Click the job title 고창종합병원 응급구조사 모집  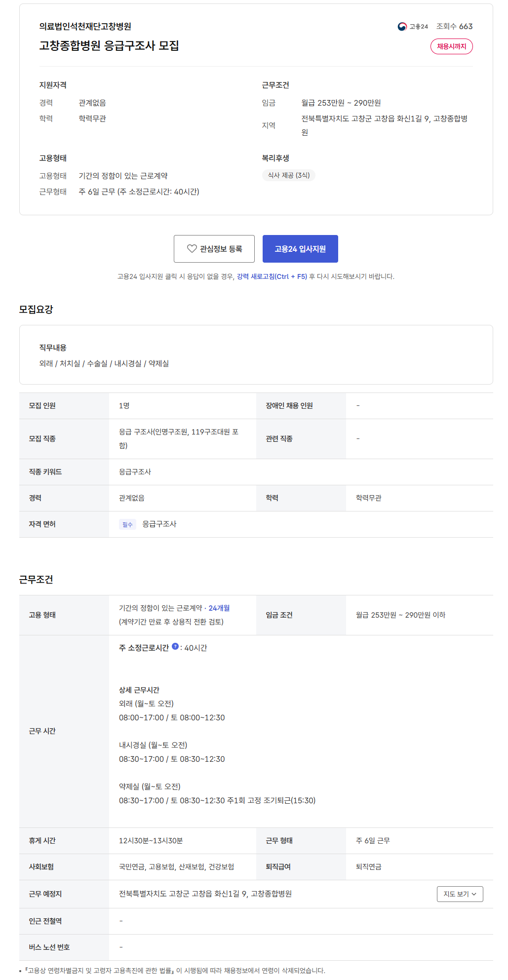point(109,46)
